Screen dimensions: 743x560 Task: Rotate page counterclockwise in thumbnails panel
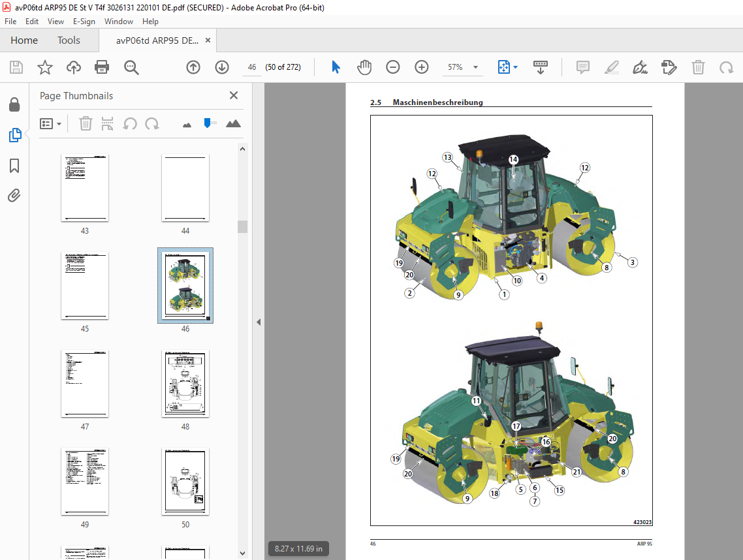130,123
